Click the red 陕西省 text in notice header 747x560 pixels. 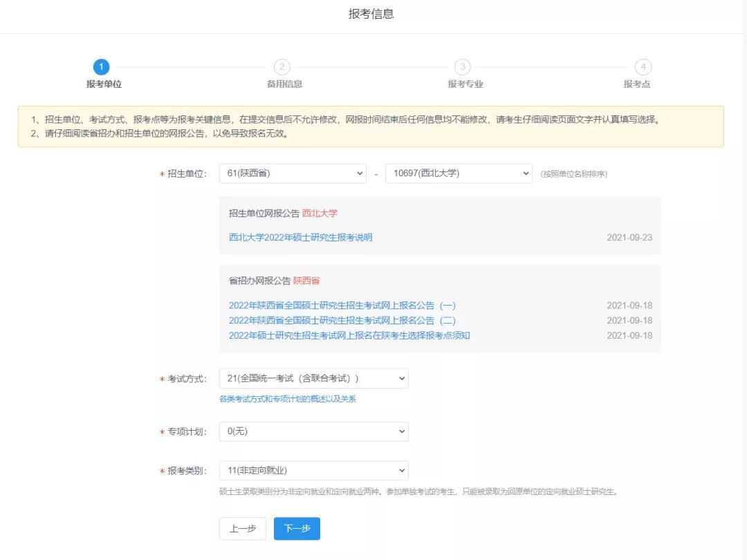coord(306,281)
